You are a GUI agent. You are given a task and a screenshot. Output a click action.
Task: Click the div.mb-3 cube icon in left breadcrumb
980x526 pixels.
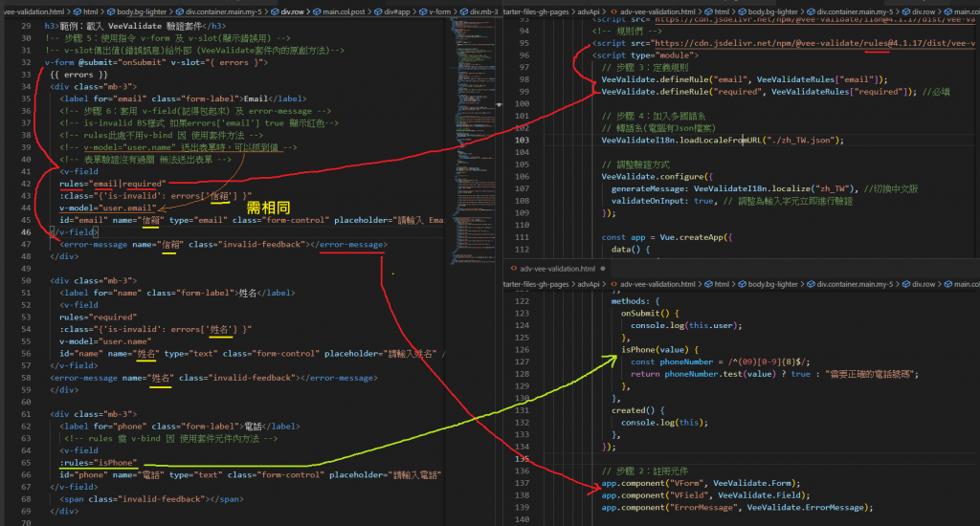464,11
